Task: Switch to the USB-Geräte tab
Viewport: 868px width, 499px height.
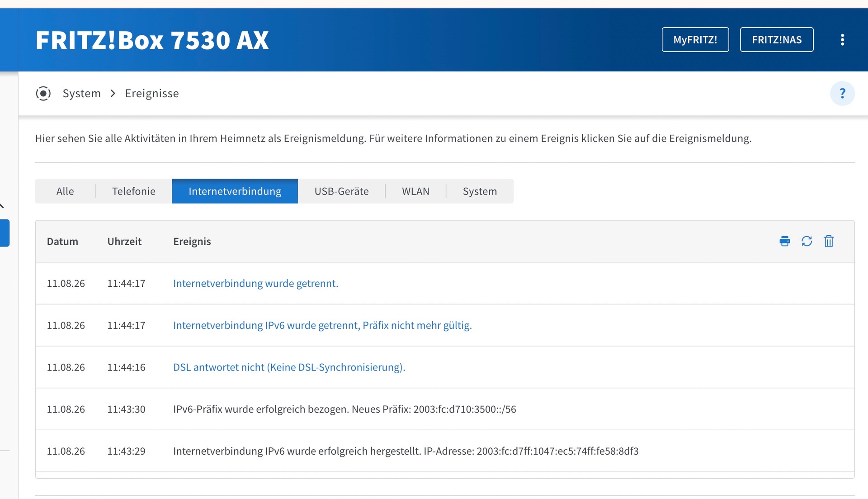Action: coord(342,191)
